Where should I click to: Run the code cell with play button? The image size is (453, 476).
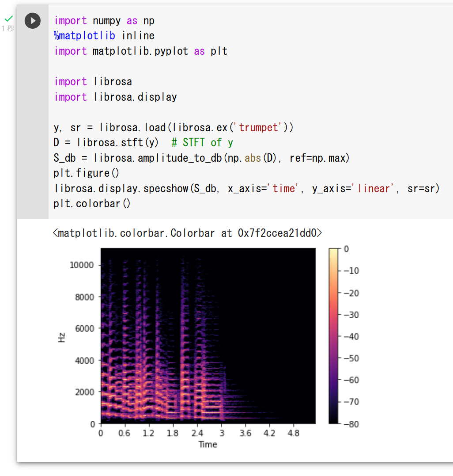pos(32,21)
